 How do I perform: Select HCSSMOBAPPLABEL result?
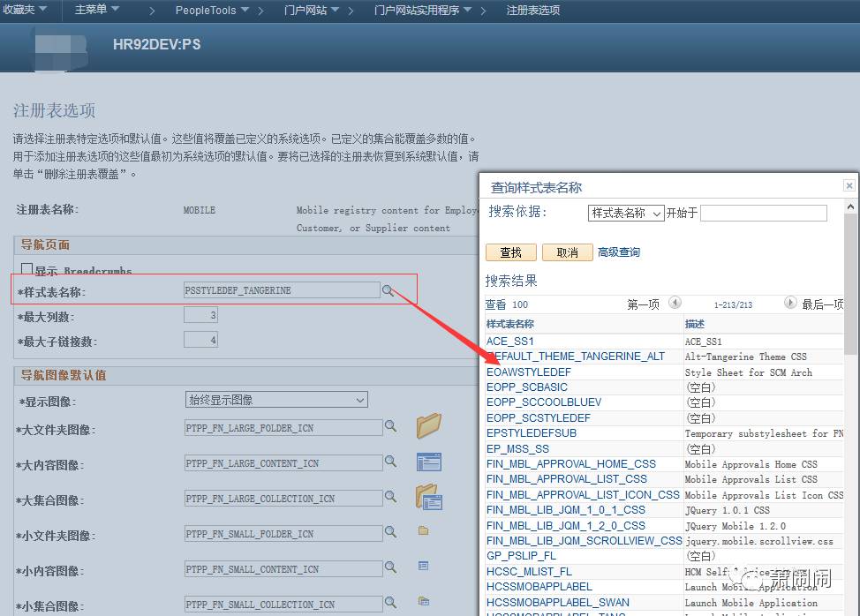(x=539, y=586)
